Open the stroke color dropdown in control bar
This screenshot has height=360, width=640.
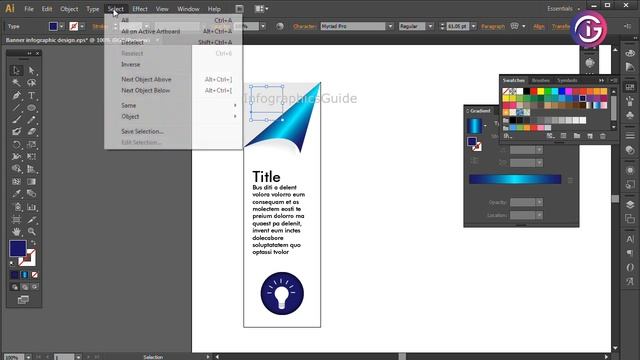point(82,26)
